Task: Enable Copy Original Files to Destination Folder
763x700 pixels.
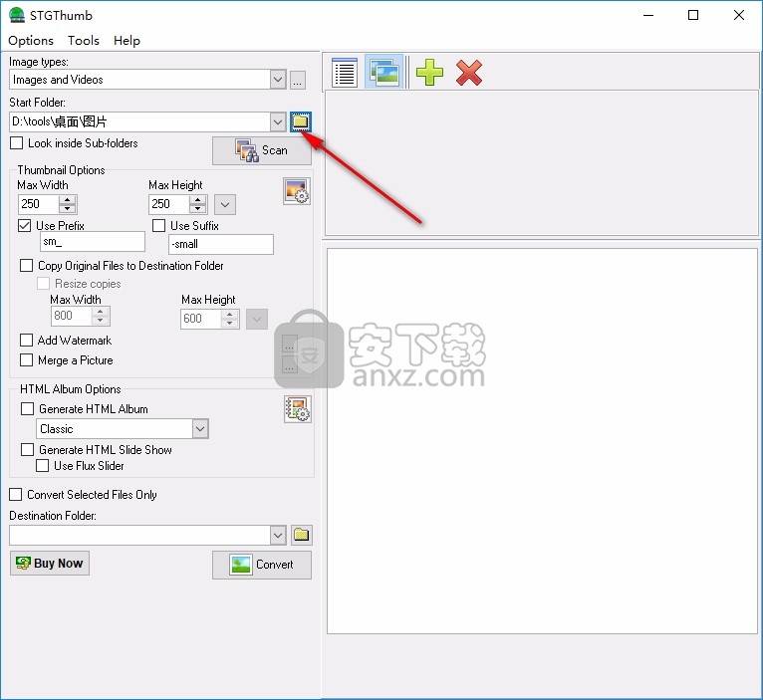Action: tap(26, 266)
